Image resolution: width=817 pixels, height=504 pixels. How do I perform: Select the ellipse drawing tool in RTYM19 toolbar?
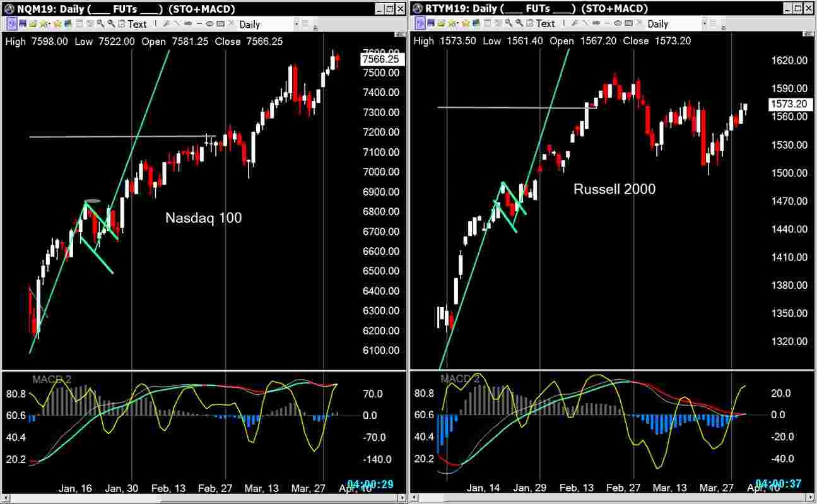point(618,23)
